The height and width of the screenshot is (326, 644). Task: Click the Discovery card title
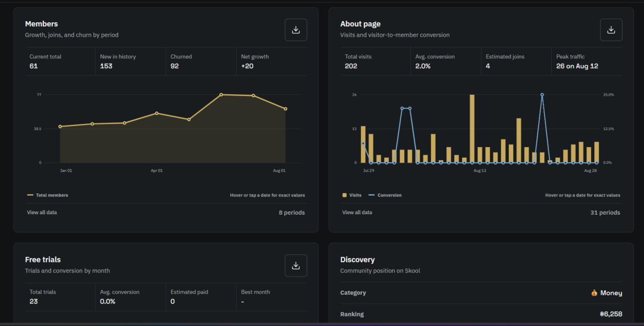click(357, 259)
